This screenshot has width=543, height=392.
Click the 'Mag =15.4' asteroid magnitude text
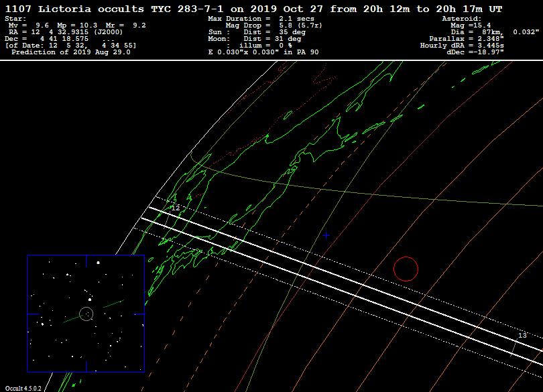tap(471, 25)
